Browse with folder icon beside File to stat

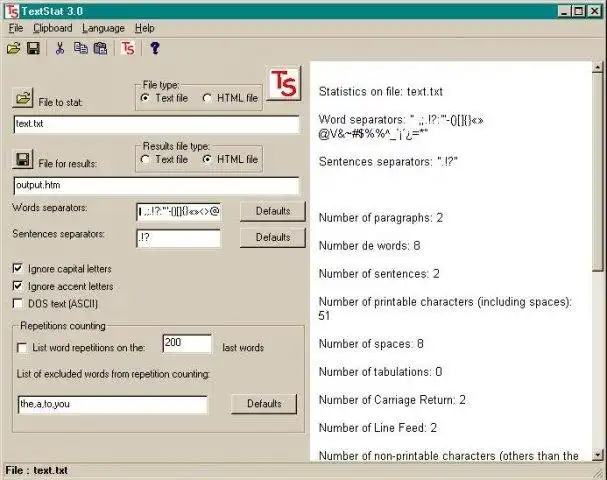click(x=23, y=98)
